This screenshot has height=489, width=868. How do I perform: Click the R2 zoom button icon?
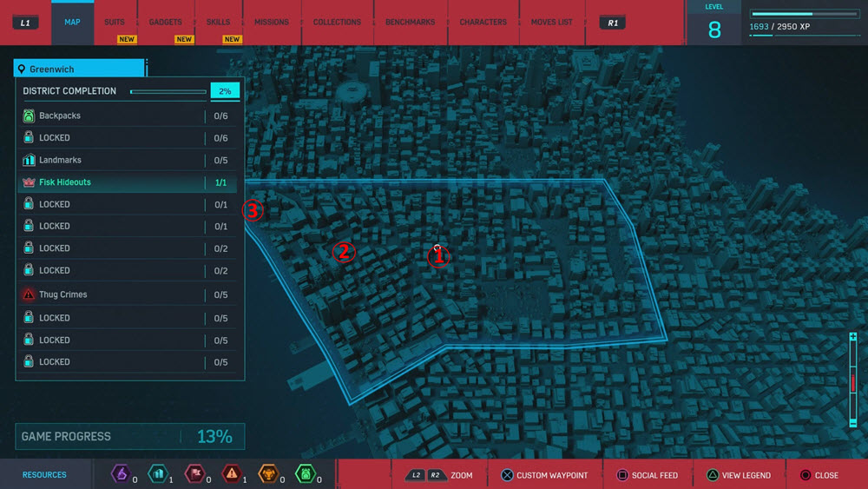[x=437, y=475]
